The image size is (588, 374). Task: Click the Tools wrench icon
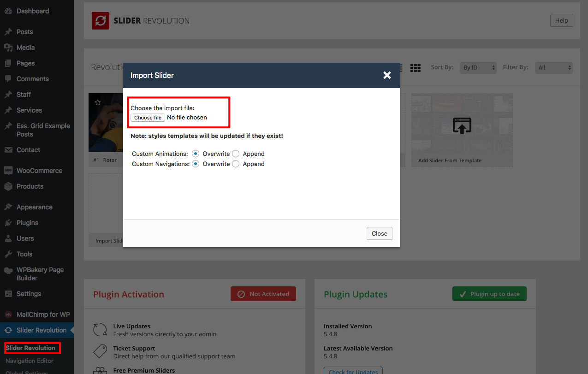(x=8, y=254)
